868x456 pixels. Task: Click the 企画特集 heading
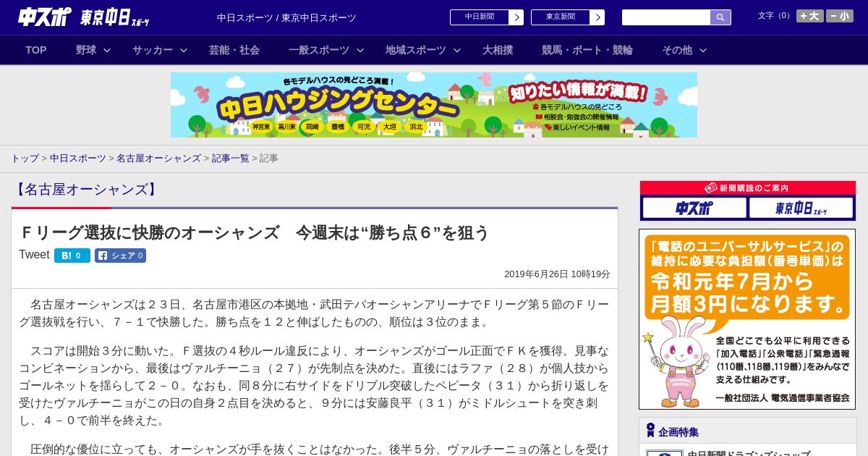coord(678,432)
